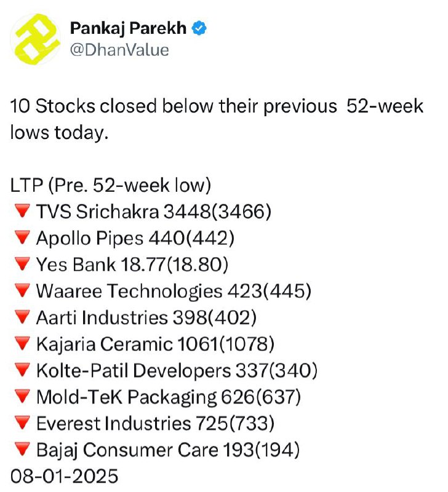
Task: Click red triangle beside Yes Bank
Action: tap(22, 263)
